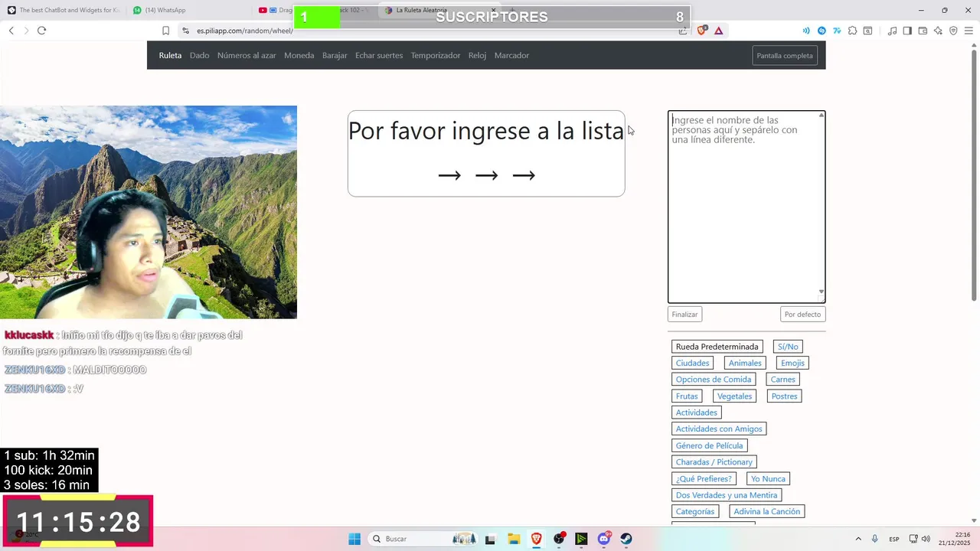
Task: Bookmark this page with the bookmark icon
Action: [165, 31]
